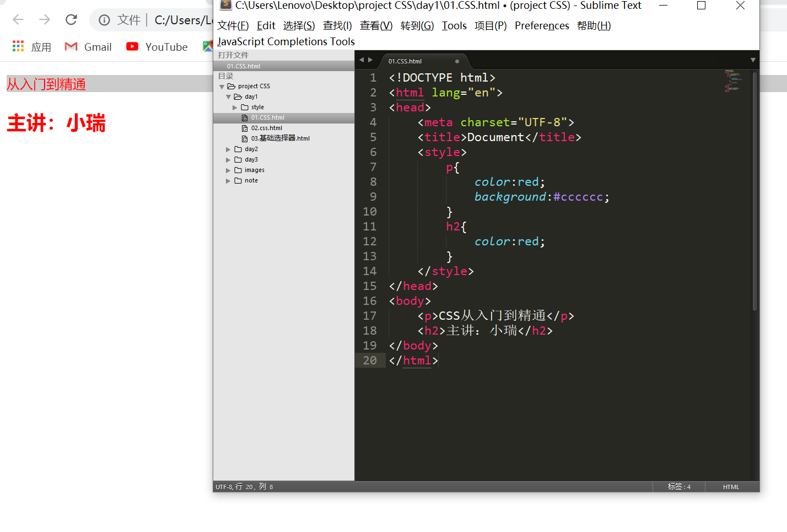This screenshot has height=532, width=787.
Task: Click the browser address bar path
Action: (x=183, y=20)
